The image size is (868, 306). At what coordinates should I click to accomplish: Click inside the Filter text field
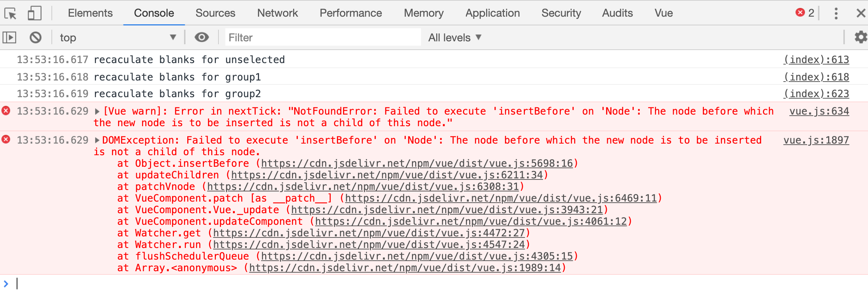tap(322, 37)
